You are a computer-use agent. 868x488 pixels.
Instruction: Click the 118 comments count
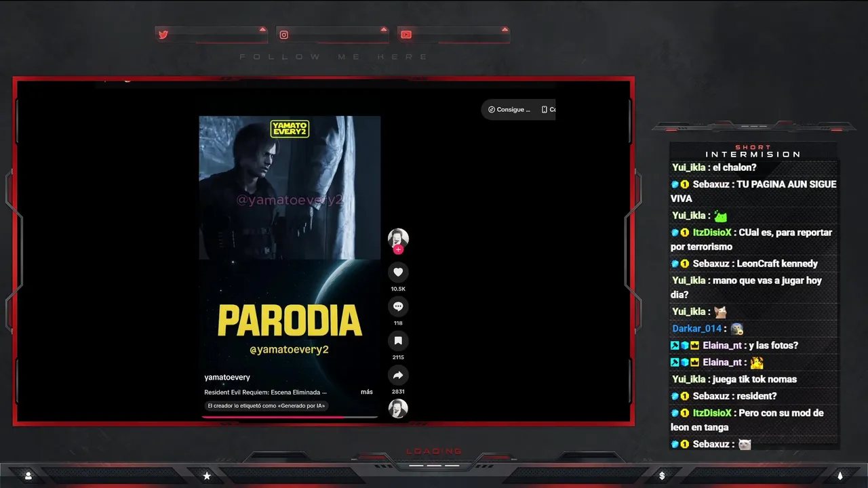click(398, 323)
